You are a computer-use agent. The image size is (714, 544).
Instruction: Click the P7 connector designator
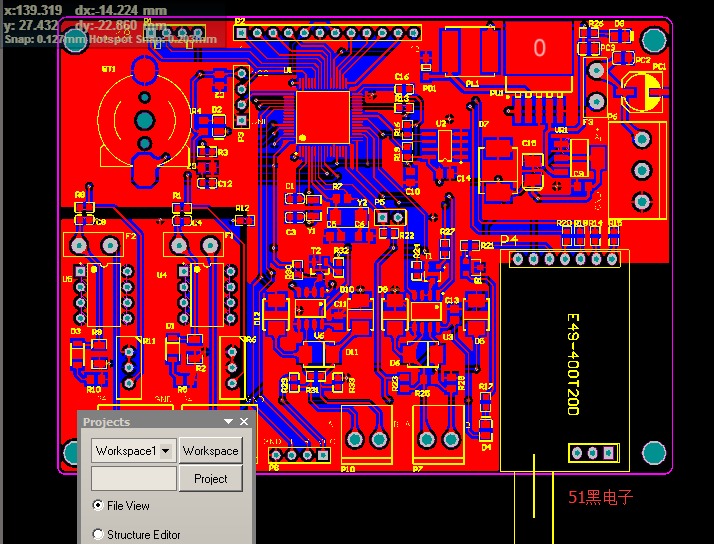pos(418,469)
